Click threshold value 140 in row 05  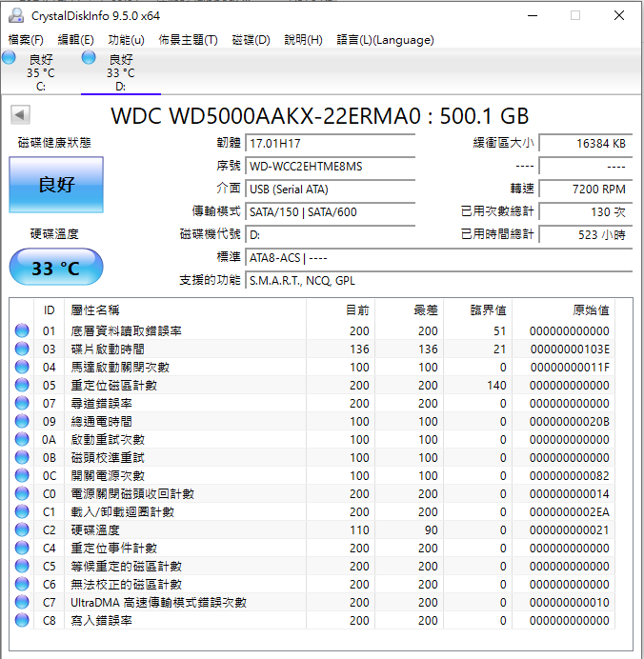[496, 385]
